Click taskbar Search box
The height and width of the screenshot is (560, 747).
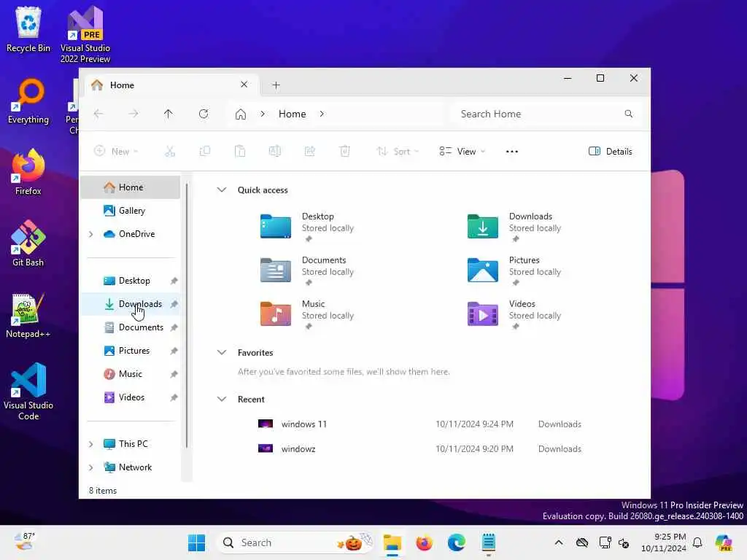click(295, 542)
